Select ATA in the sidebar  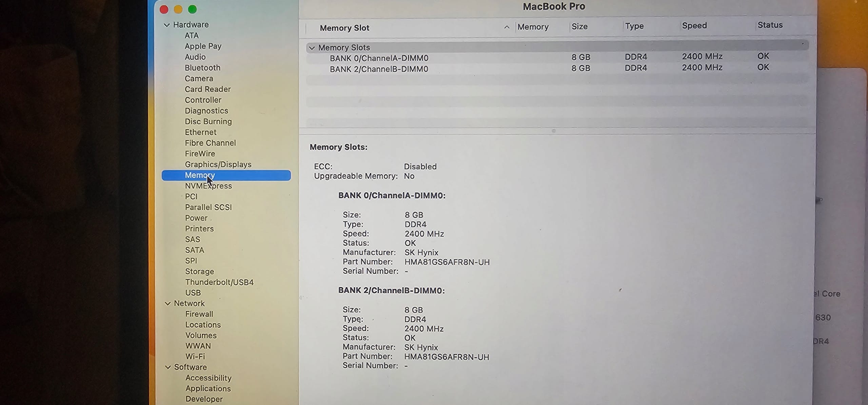click(192, 36)
